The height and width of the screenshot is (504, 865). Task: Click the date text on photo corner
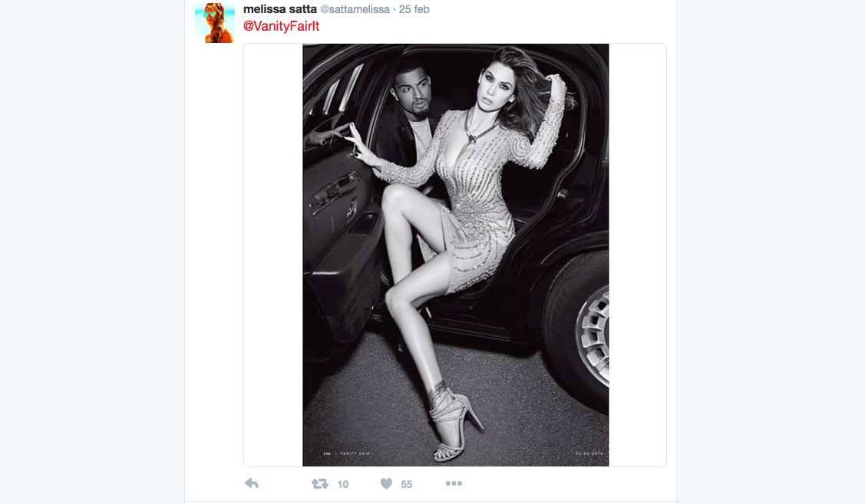(589, 453)
